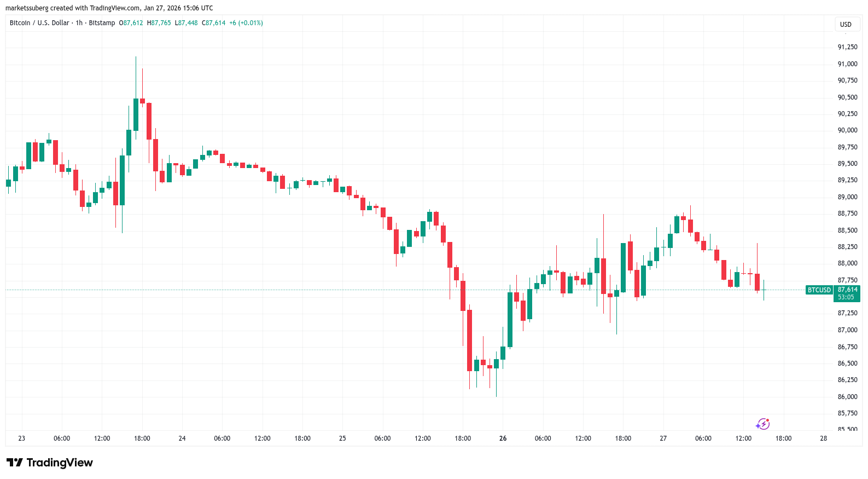868x479 pixels.
Task: Click the green BTCUSD price tag
Action: (819, 290)
